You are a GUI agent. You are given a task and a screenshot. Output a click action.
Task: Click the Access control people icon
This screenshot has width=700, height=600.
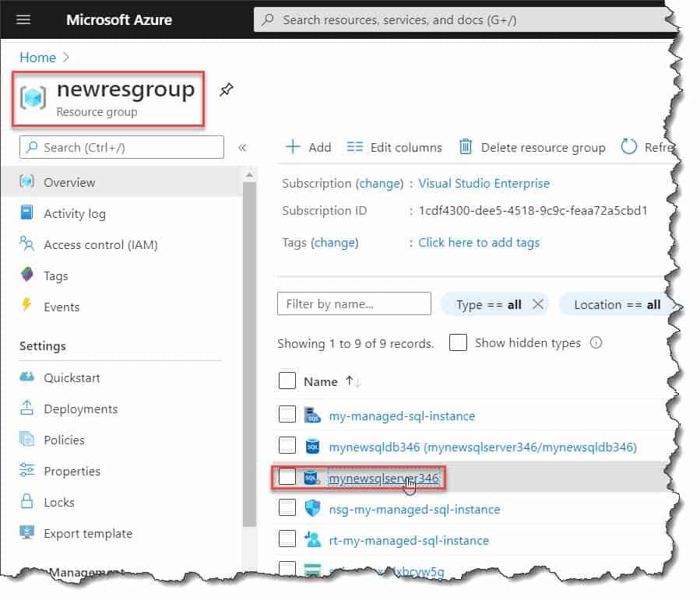26,244
